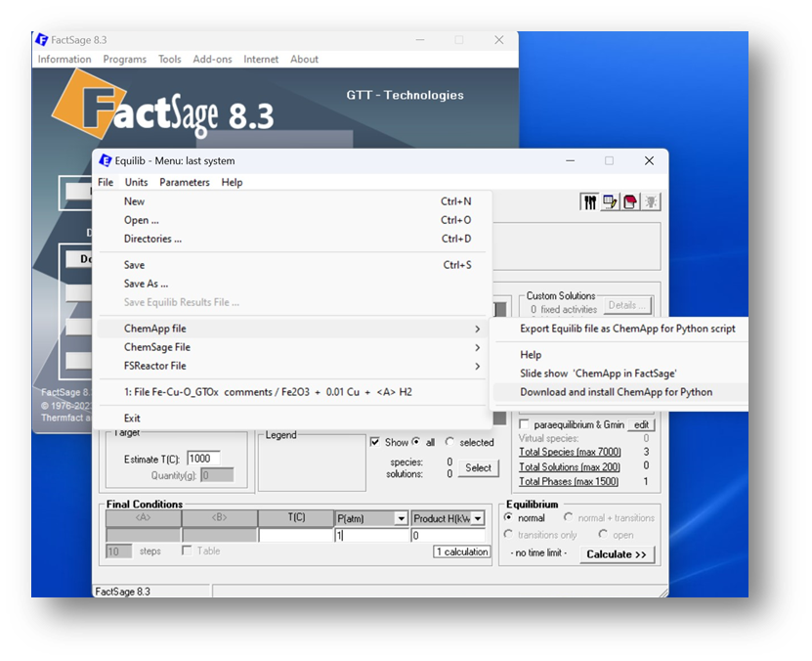Open the File menu in Equilib
The width and height of the screenshot is (812, 661).
click(x=106, y=182)
